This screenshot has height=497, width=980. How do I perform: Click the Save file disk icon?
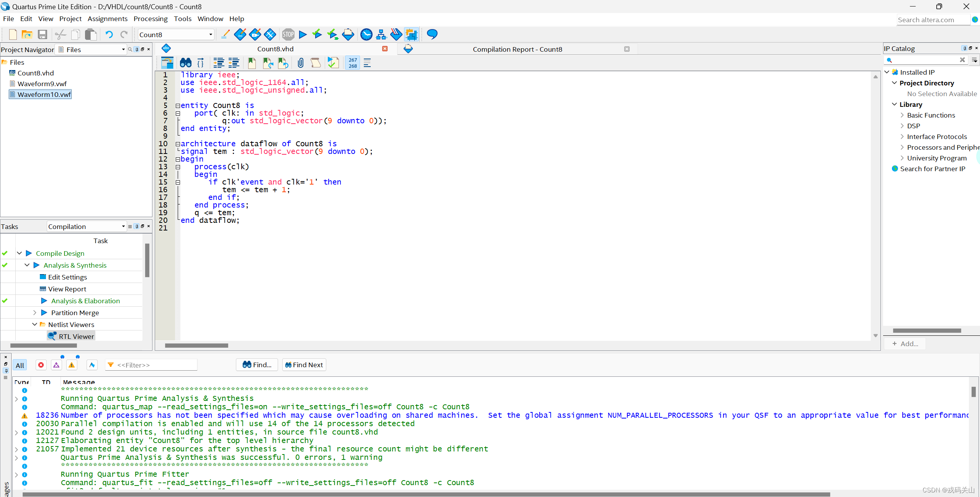(42, 34)
